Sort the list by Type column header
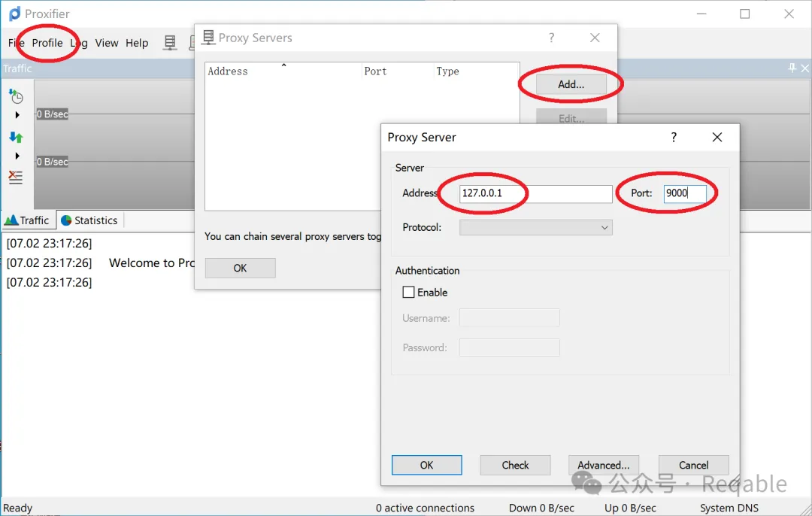 [477, 71]
